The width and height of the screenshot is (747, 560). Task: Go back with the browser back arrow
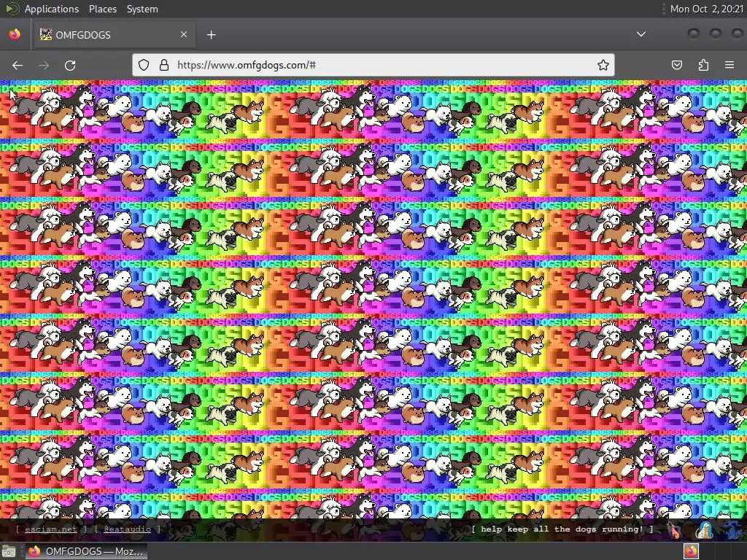tap(18, 65)
